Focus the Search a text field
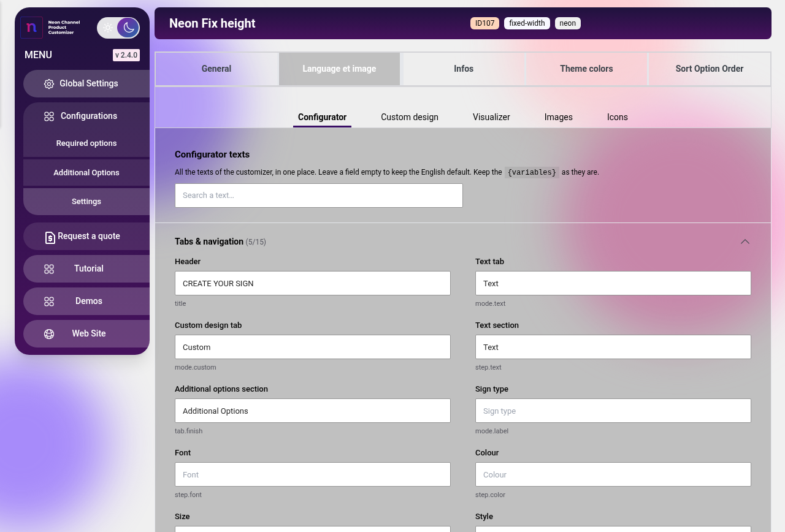The image size is (785, 532). point(319,196)
